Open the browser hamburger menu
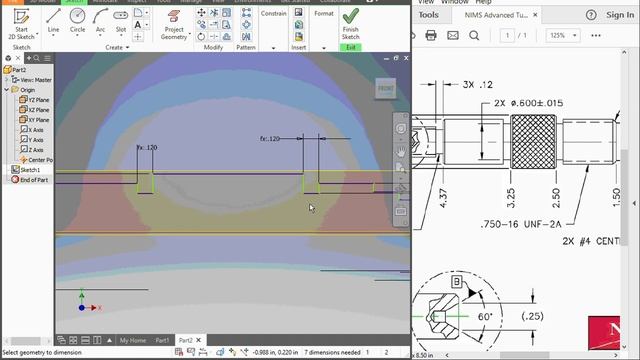640x360 pixels. 47,58
